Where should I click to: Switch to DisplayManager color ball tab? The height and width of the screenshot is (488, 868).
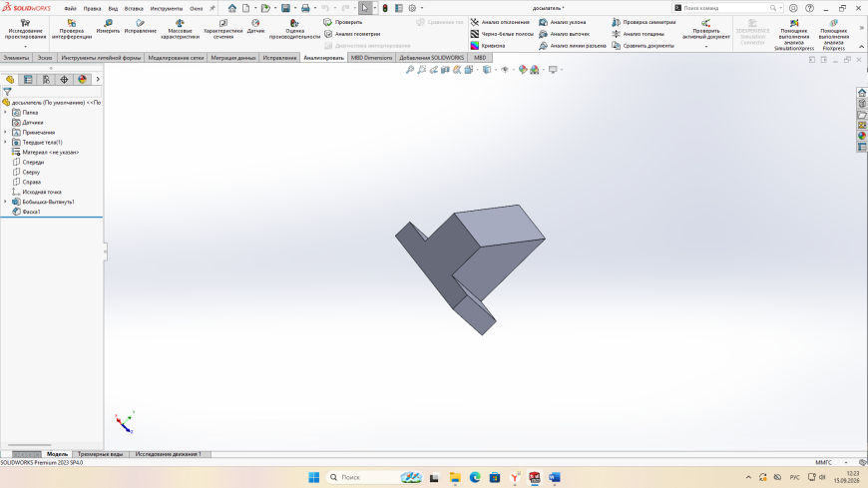pyautogui.click(x=83, y=80)
